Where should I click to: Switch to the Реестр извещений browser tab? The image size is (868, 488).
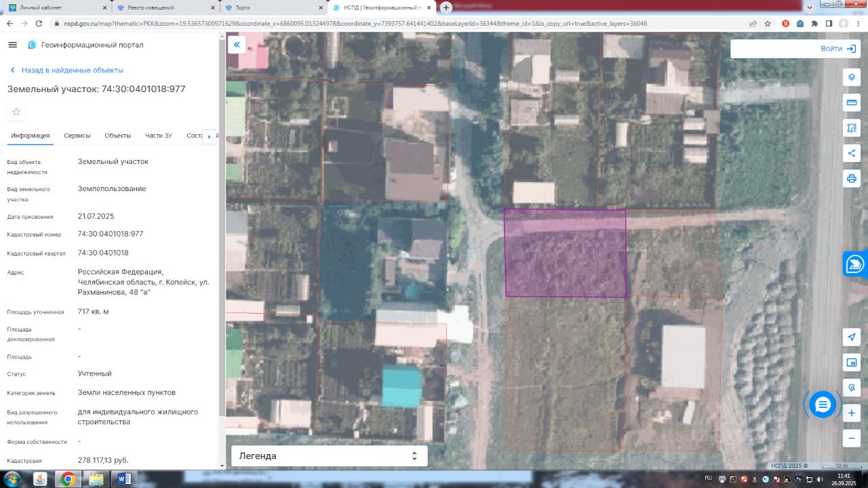[165, 7]
